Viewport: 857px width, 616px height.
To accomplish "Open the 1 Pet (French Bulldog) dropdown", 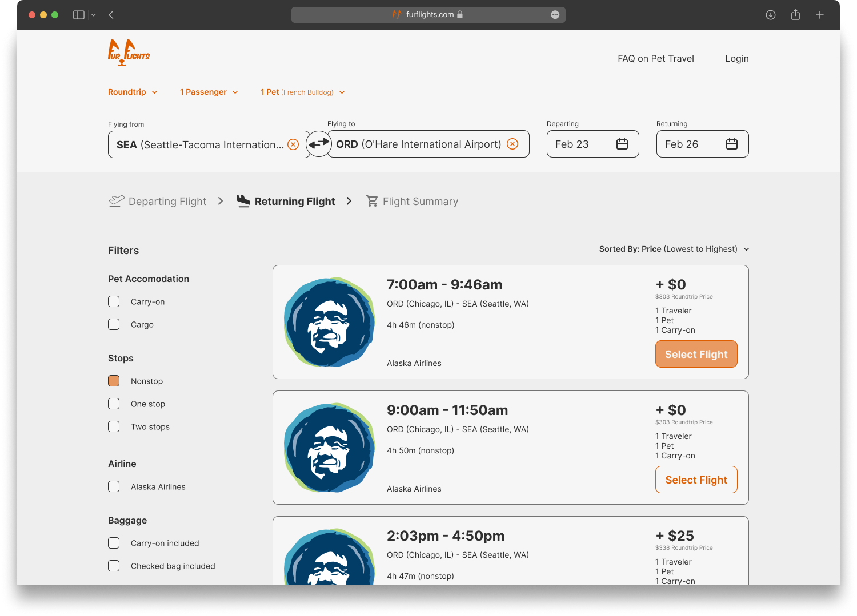I will (x=303, y=92).
